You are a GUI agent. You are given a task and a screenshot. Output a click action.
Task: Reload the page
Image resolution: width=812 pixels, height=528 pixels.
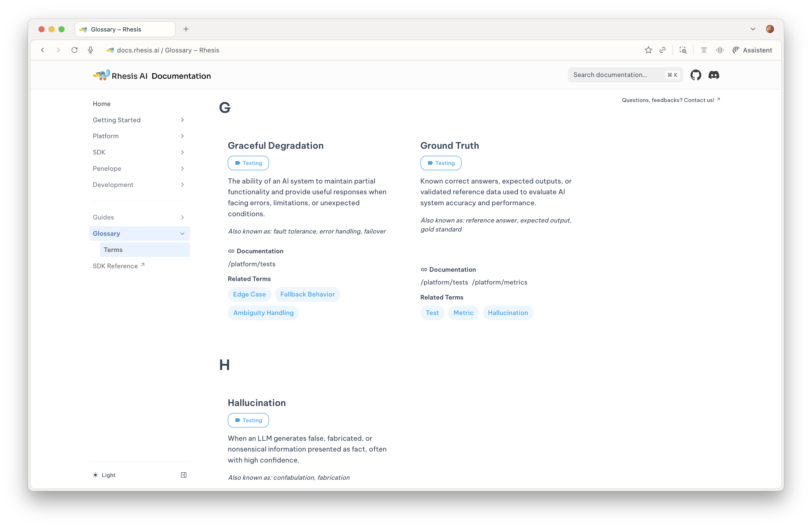click(x=74, y=50)
